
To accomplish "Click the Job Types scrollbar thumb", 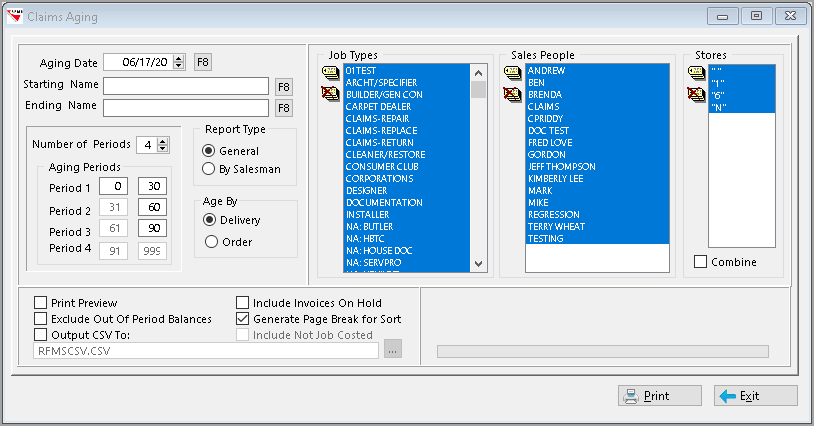I will (478, 89).
